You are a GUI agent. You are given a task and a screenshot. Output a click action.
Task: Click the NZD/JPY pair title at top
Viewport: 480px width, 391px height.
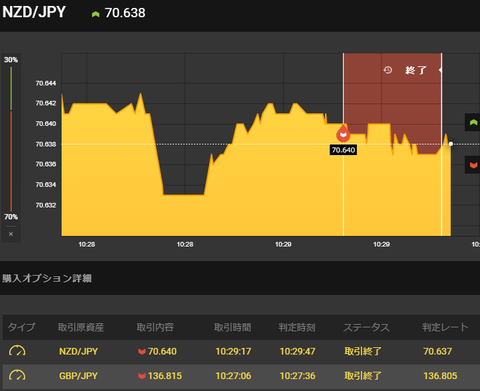(34, 12)
